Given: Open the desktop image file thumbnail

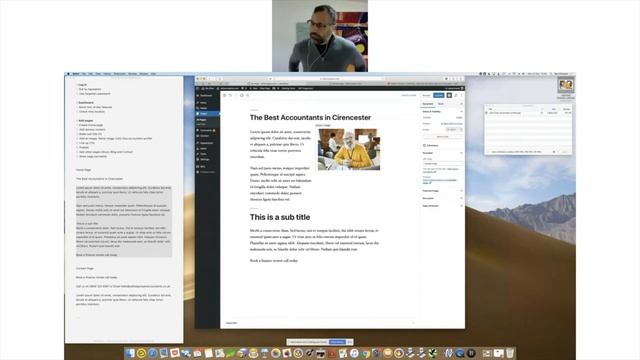Looking at the screenshot, I should tap(566, 85).
